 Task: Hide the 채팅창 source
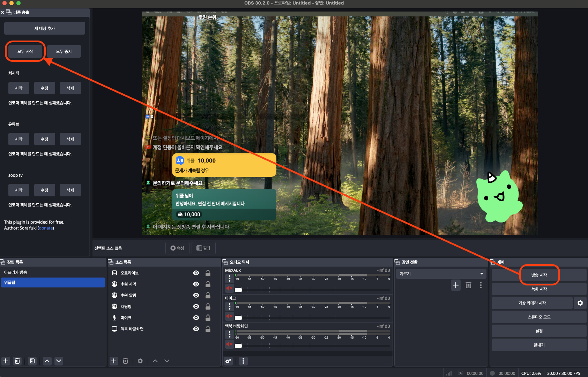pyautogui.click(x=196, y=306)
